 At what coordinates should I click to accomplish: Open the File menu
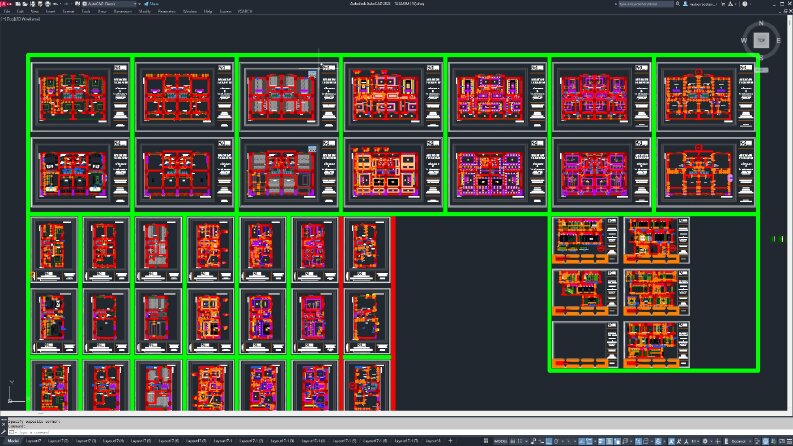pos(7,11)
